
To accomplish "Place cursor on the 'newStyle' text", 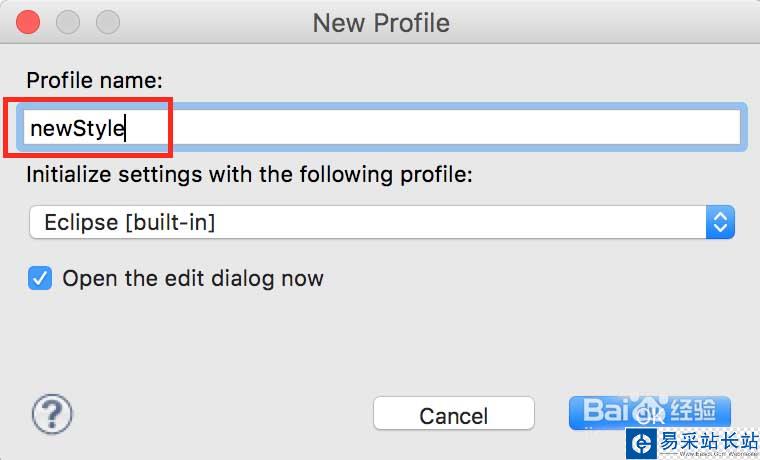I will tap(77, 128).
